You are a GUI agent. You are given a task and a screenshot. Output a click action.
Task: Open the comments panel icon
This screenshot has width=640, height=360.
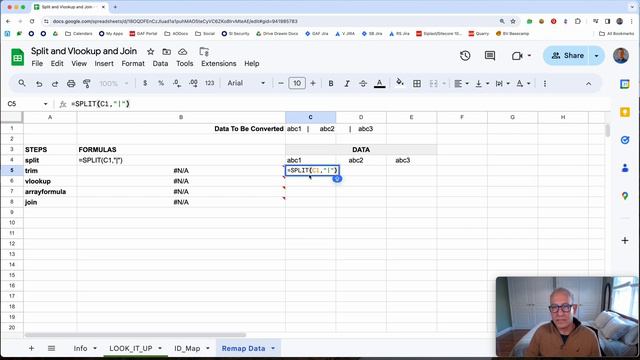tap(490, 56)
